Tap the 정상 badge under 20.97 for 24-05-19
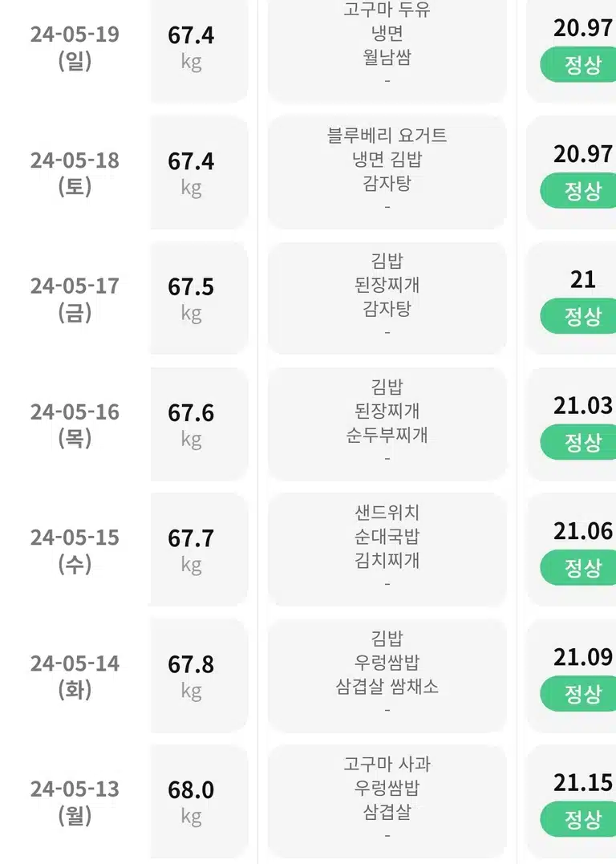 (578, 65)
